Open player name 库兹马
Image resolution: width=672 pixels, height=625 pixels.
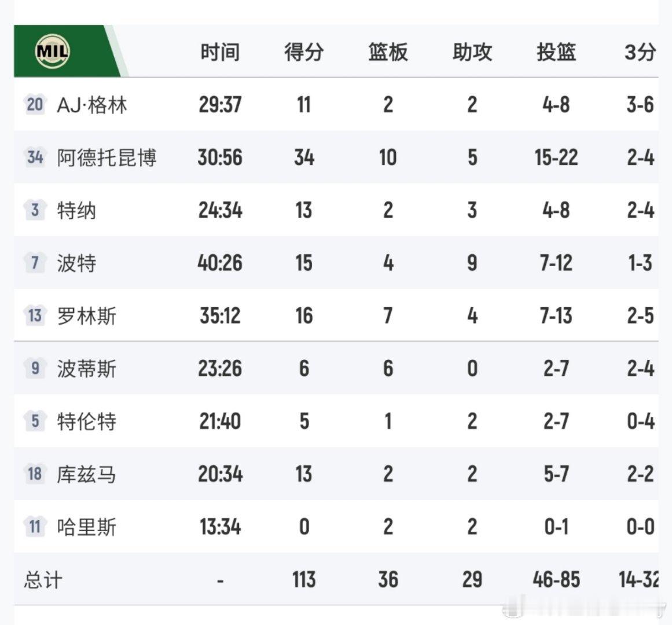coord(87,474)
